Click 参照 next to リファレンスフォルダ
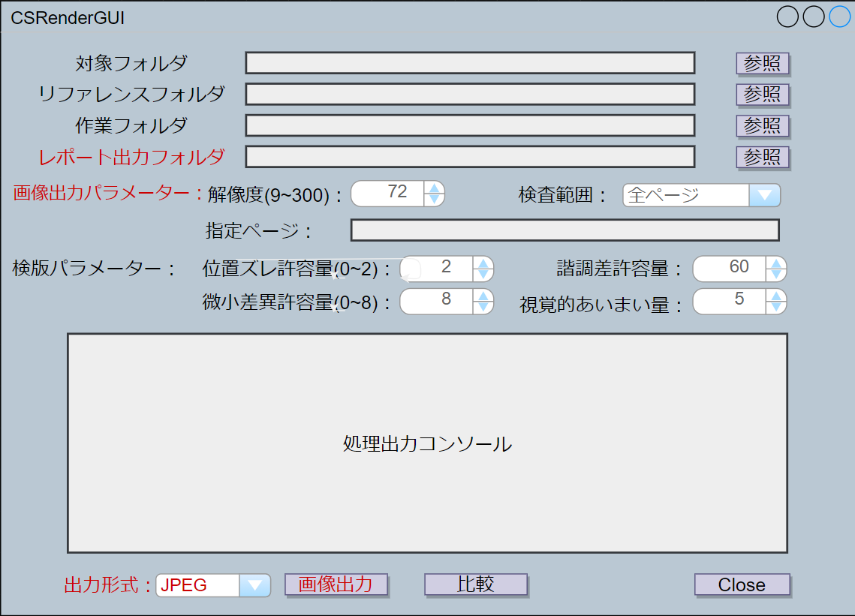Screen dimensions: 855x616 (762, 95)
